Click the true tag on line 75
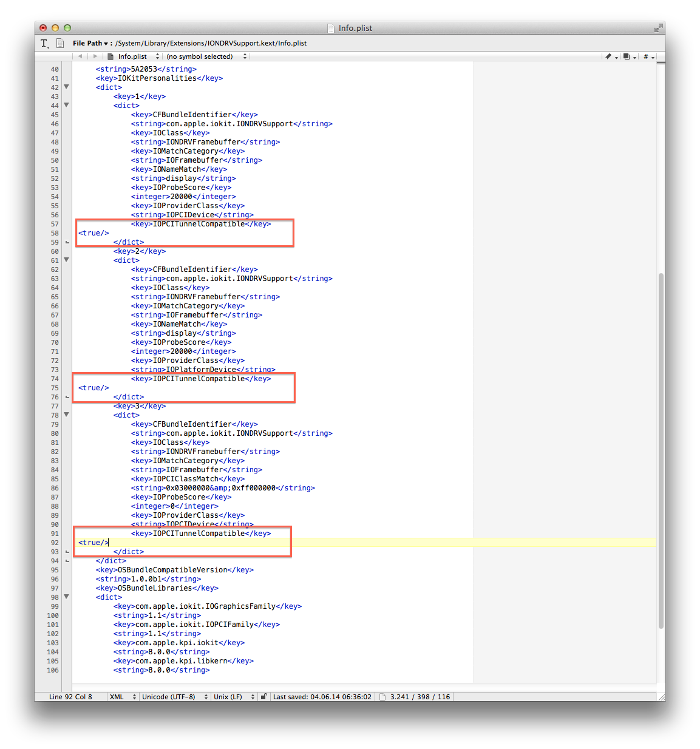 point(93,388)
